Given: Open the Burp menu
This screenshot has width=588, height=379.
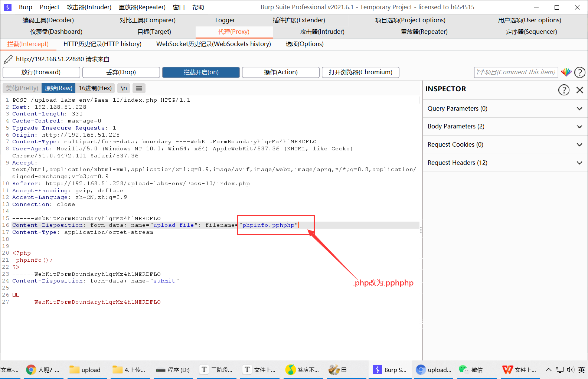Looking at the screenshot, I should point(26,7).
